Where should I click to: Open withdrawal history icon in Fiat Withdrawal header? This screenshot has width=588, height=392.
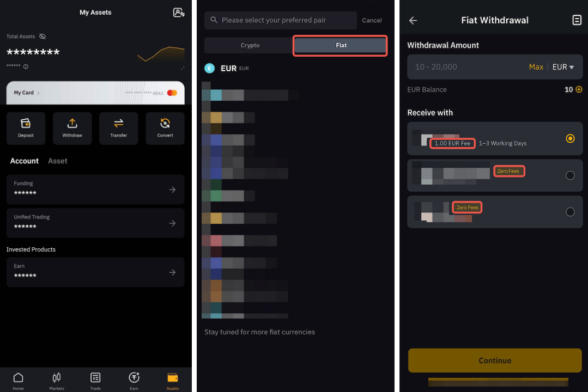click(577, 20)
